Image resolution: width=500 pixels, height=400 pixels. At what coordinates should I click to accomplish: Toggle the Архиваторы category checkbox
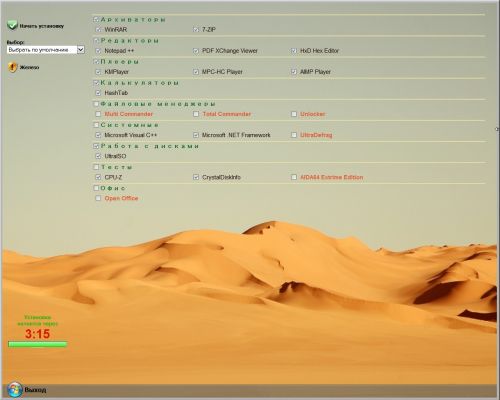96,20
